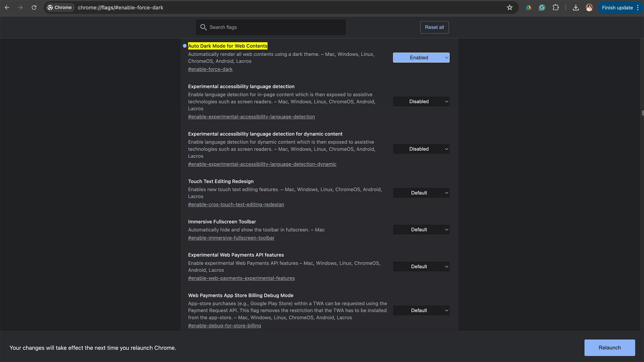644x362 pixels.
Task: Open the #enable-force-dark link
Action: point(210,69)
